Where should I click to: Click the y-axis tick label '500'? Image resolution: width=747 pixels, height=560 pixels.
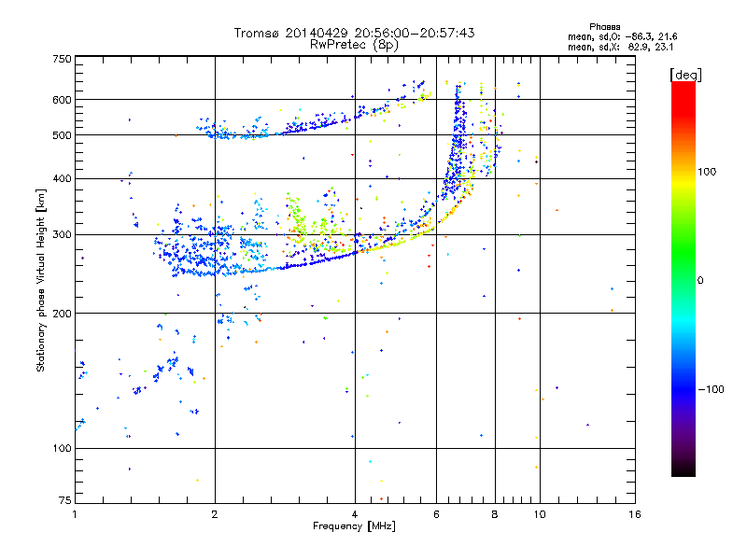62,135
